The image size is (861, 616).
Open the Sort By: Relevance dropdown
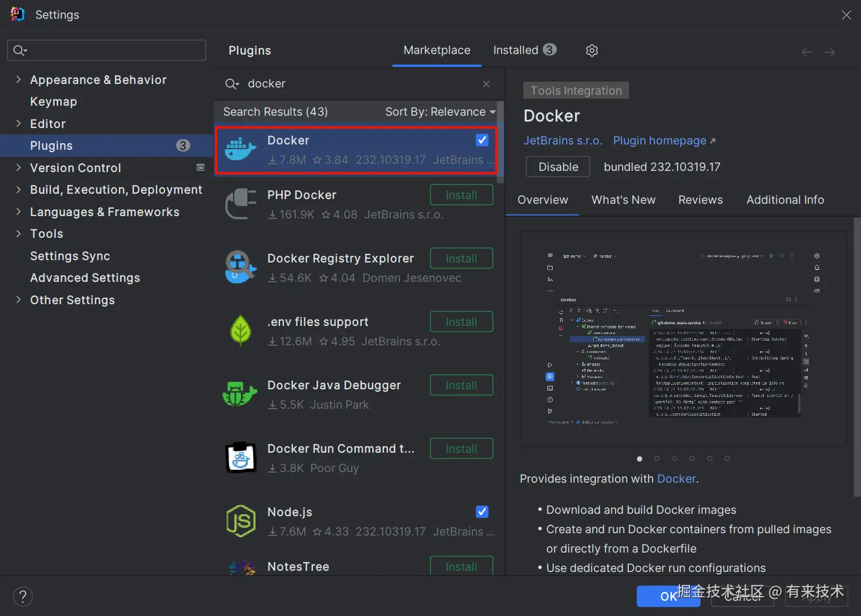pos(440,112)
